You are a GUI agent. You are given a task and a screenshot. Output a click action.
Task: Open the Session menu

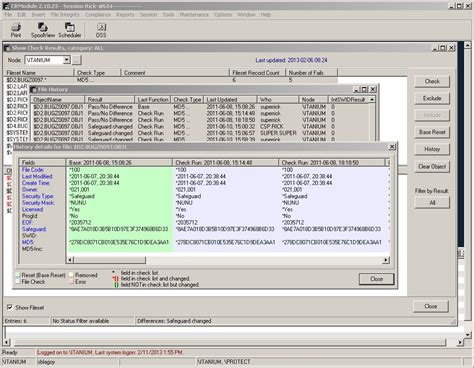point(148,15)
